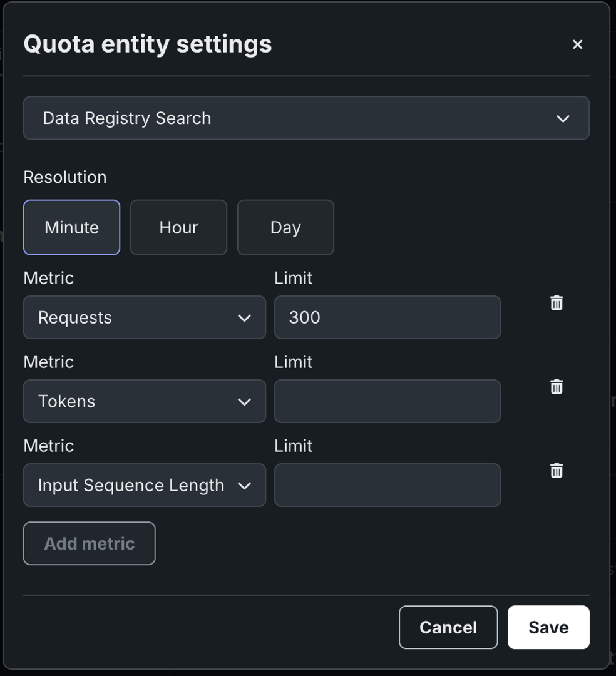Close the Quota entity settings dialog

click(x=577, y=44)
